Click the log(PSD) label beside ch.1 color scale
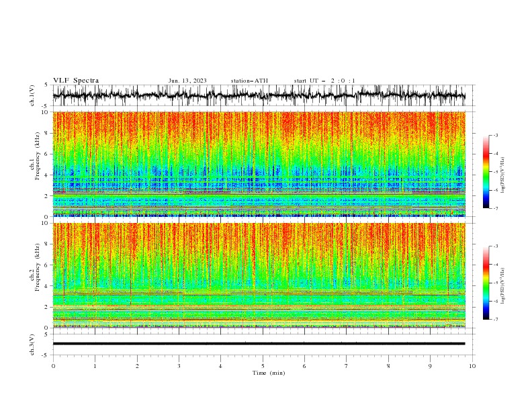This screenshot has height=411, width=532. click(503, 175)
